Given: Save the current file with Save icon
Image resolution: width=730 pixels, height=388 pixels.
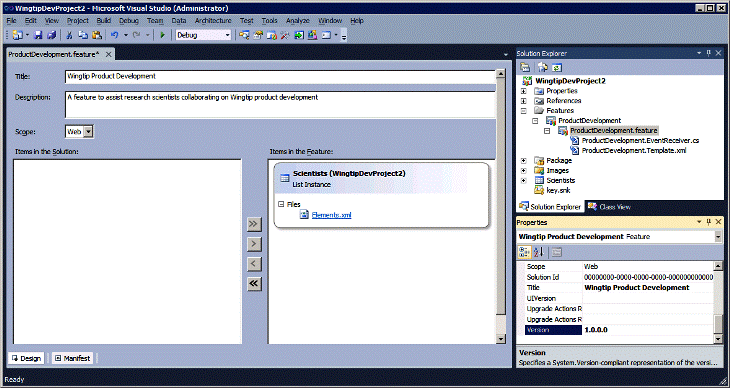Looking at the screenshot, I should (x=38, y=35).
